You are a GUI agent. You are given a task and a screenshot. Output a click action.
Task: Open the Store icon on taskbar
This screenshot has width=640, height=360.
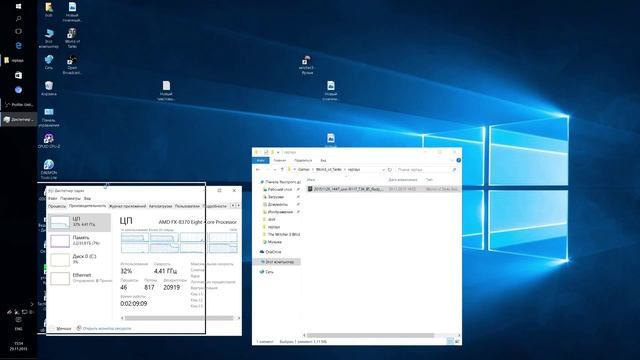[x=18, y=75]
